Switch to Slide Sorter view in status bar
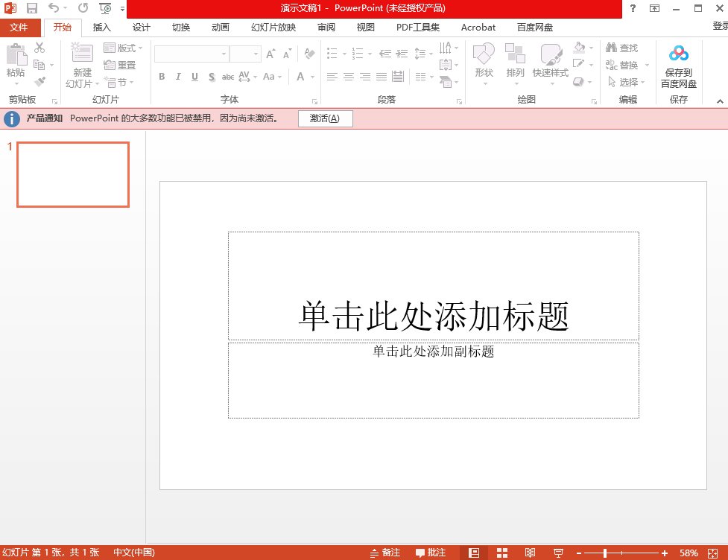Image resolution: width=728 pixels, height=560 pixels. (x=502, y=552)
